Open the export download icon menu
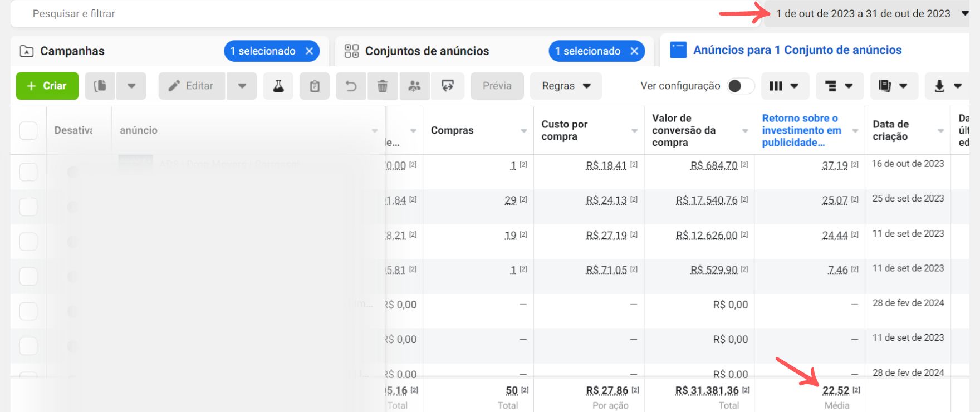Image resolution: width=980 pixels, height=412 pixels. point(947,86)
